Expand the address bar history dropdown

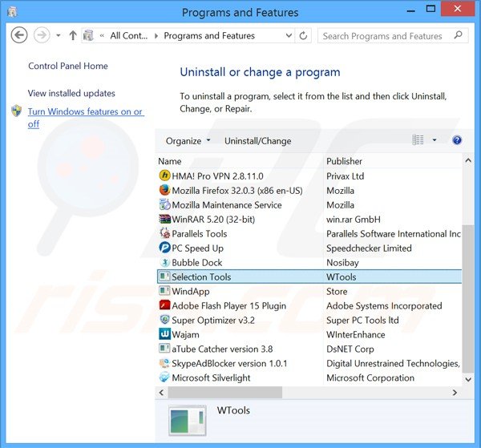[x=289, y=35]
